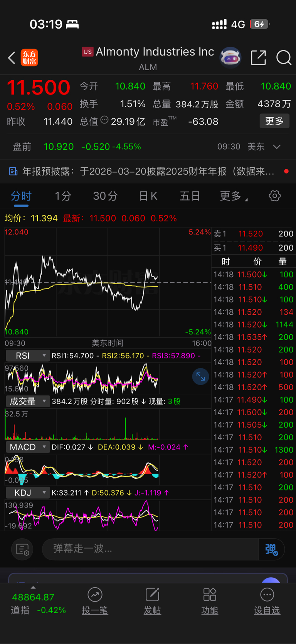The image size is (296, 644).
Task: Switch to the 1分 tab
Action: point(63,196)
